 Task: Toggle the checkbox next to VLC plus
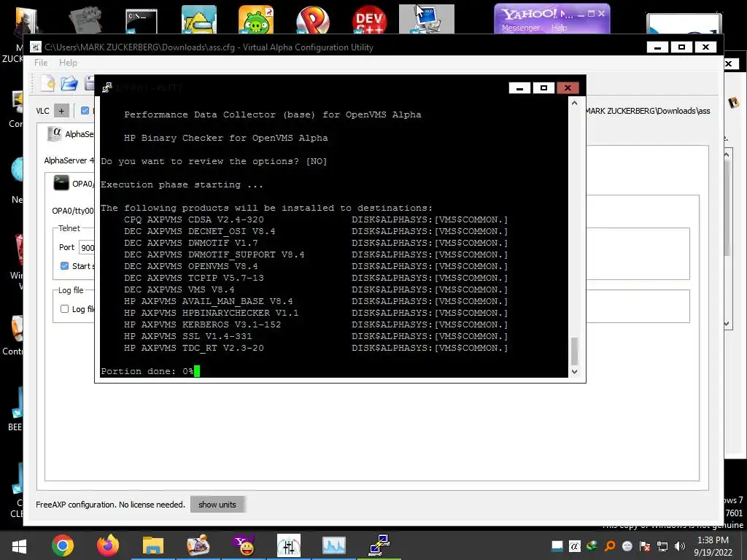coord(85,111)
